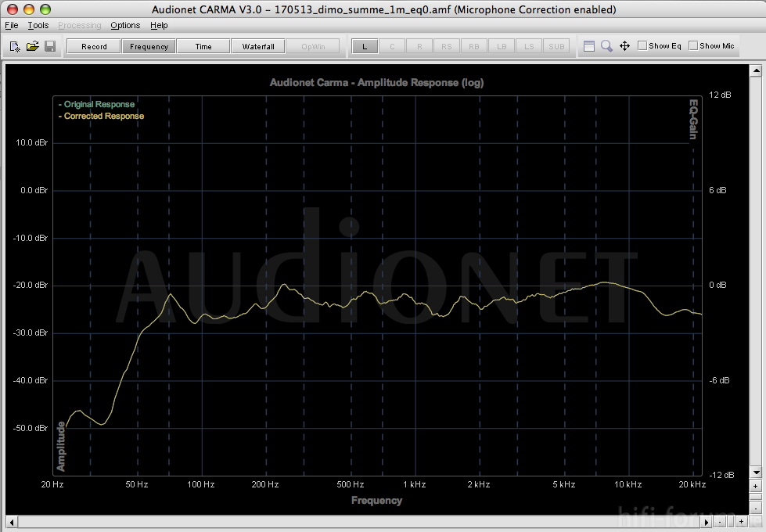Open the Tools menu

[x=38, y=25]
